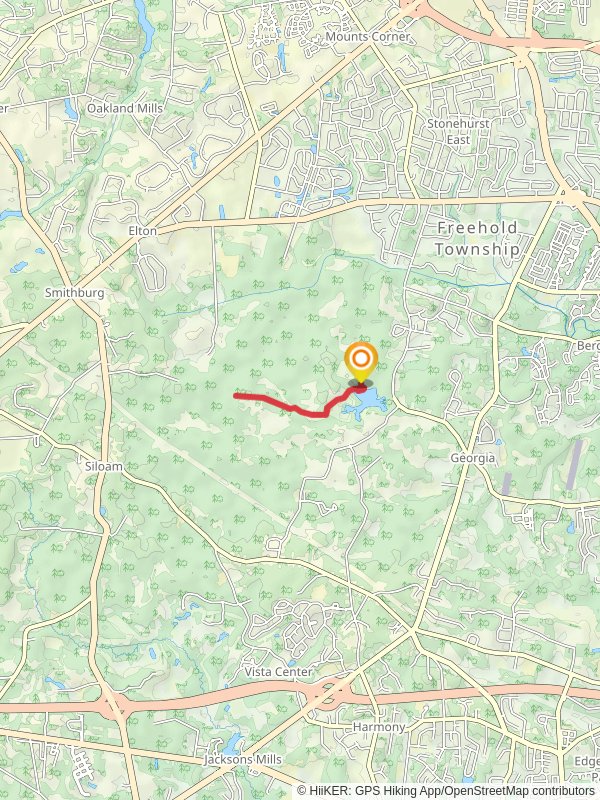Click the Jacksons Mills label
The height and width of the screenshot is (800, 600).
[243, 760]
